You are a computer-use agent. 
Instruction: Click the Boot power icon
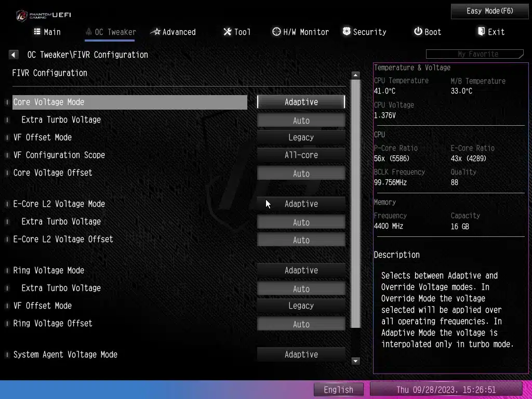coord(418,32)
